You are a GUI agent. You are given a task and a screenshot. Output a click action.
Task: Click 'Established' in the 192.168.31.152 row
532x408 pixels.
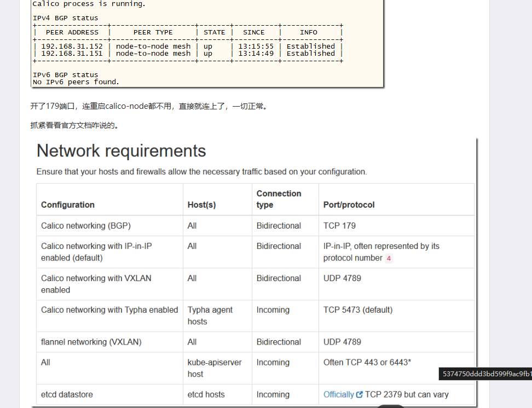pyautogui.click(x=311, y=46)
